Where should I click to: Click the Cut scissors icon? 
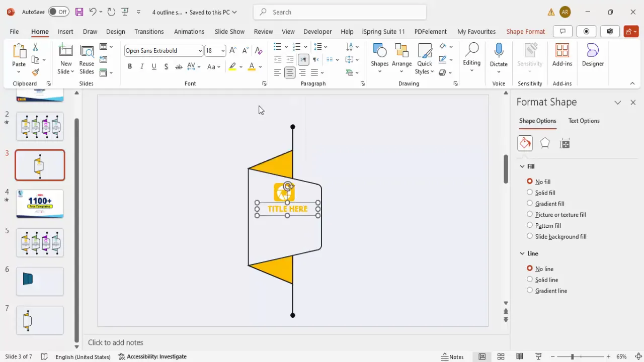(35, 47)
